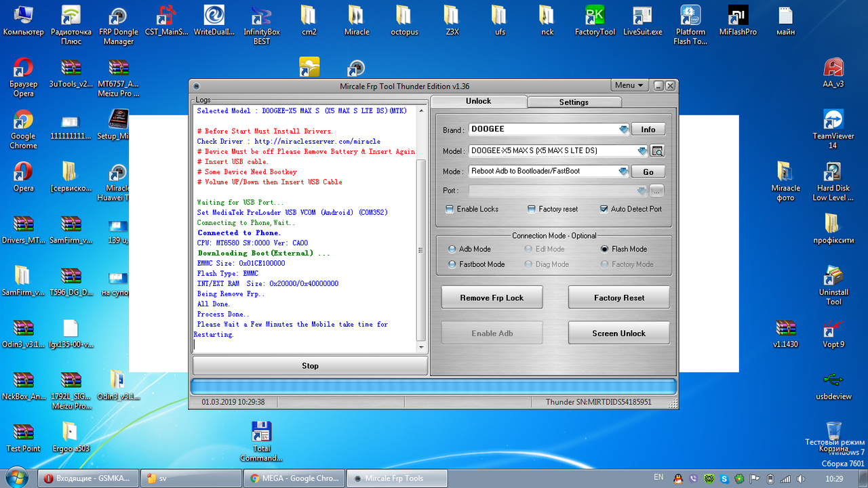The image size is (868, 488).
Task: Open the Miracle folder on desktop
Action: coord(357,21)
